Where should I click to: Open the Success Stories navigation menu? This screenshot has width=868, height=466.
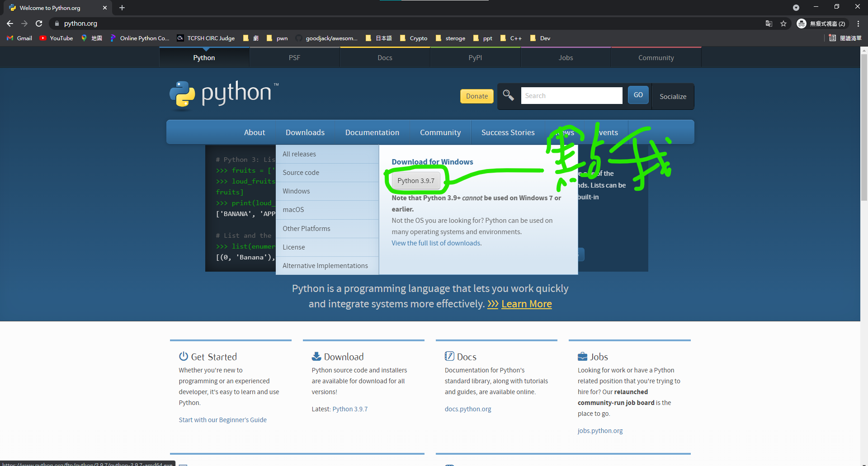(508, 132)
